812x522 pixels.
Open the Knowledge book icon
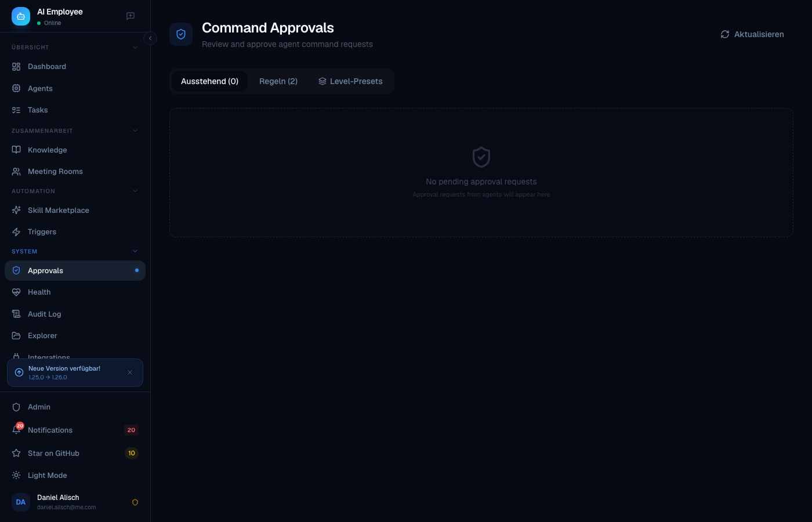16,150
